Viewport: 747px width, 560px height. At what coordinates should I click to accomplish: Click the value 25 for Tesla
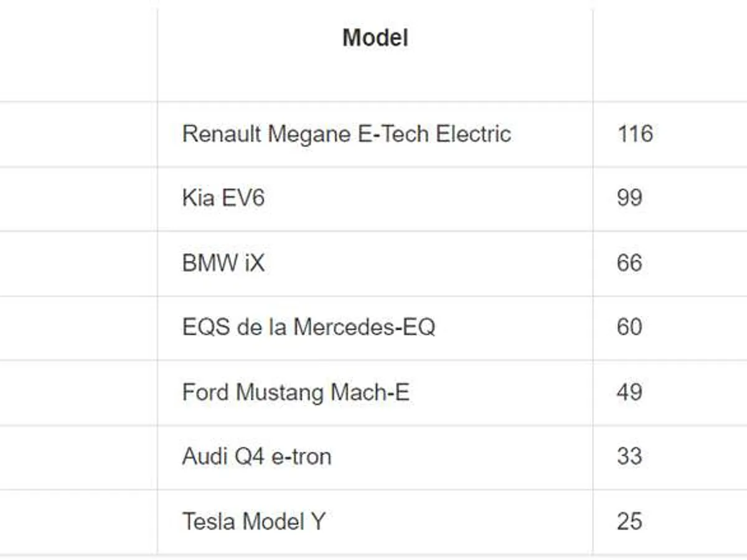[x=629, y=521]
